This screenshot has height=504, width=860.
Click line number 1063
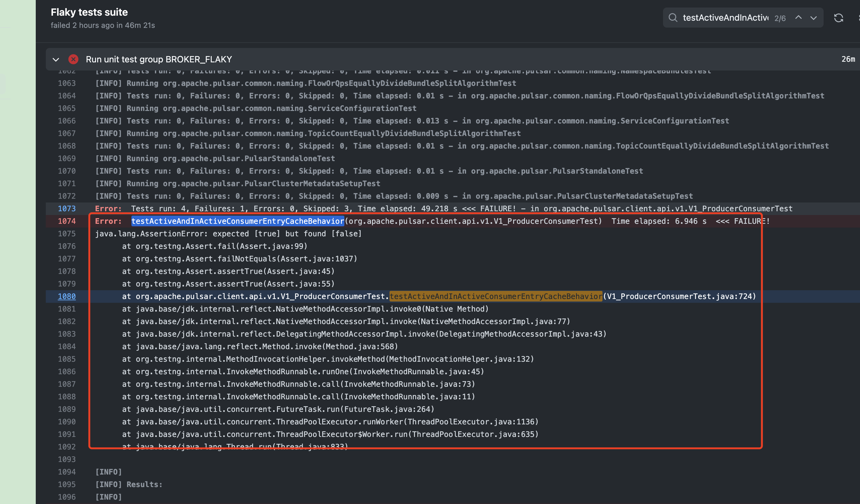pos(66,83)
